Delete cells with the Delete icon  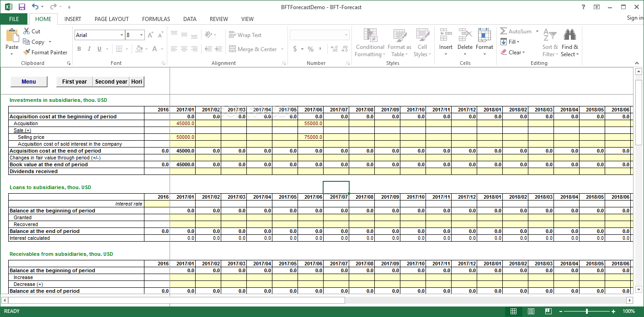[465, 35]
